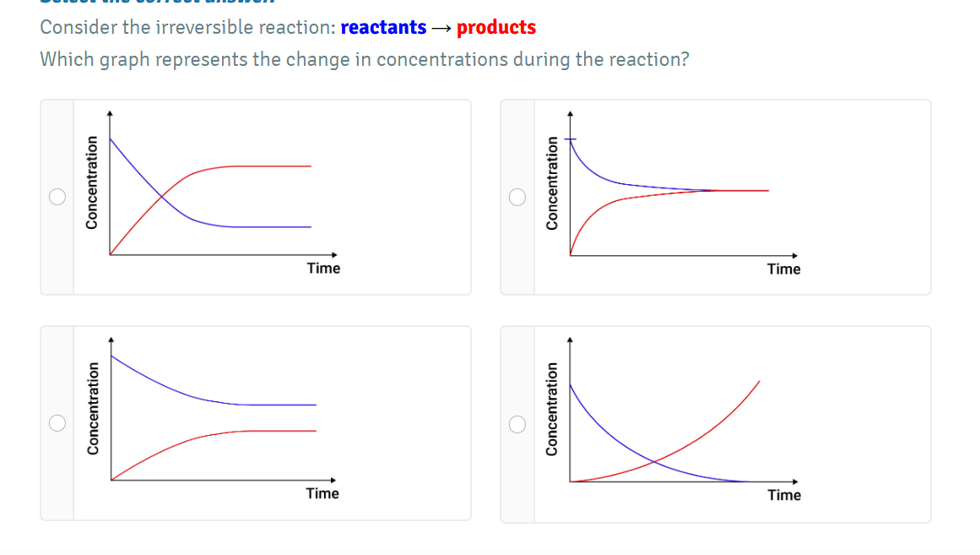Click "Time" label on the converging-curves graph

(783, 269)
